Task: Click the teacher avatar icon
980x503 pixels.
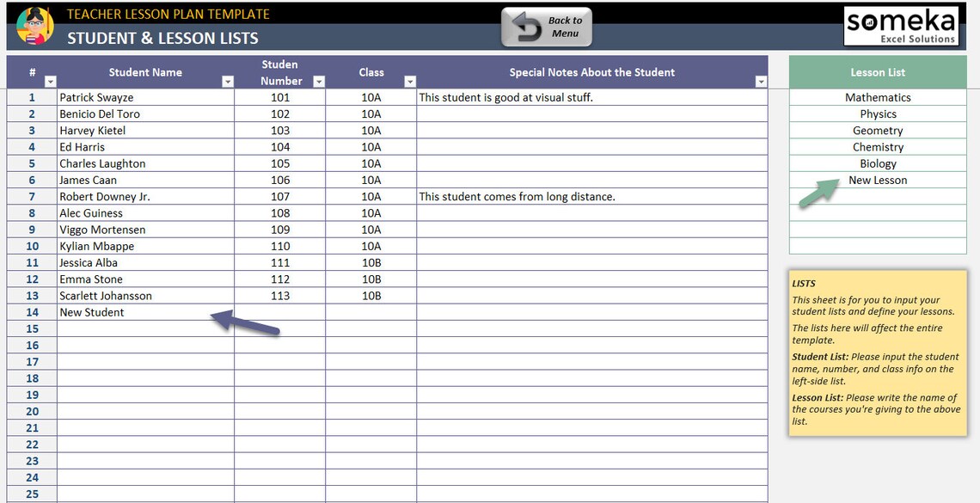Action: (x=35, y=26)
